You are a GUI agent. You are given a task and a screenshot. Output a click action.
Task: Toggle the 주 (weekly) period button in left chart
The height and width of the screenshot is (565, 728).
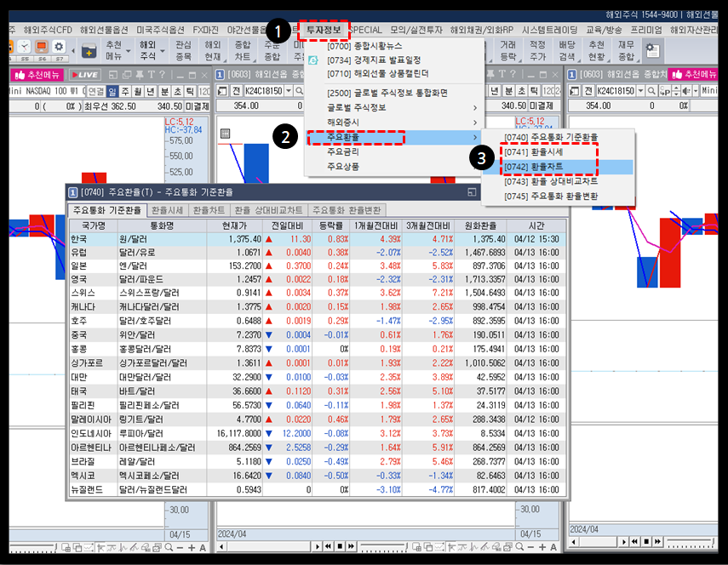point(125,91)
